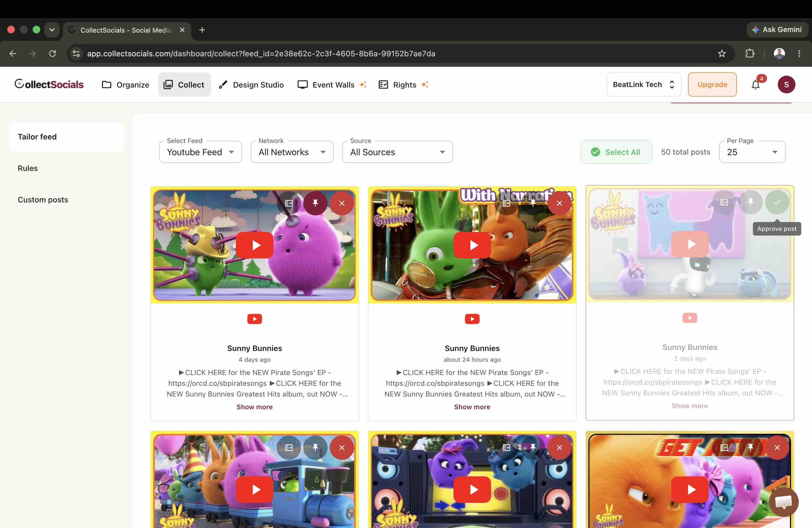812x528 pixels.
Task: Click the Select All button
Action: 616,152
